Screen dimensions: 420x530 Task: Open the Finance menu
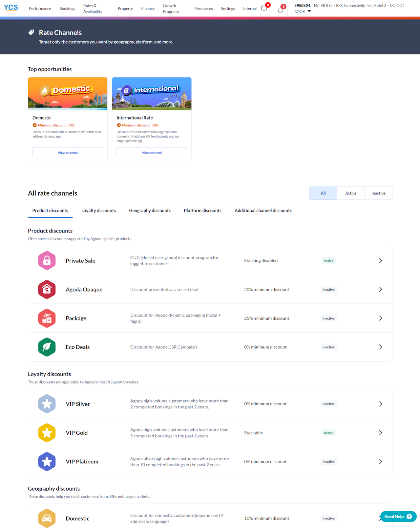(148, 9)
